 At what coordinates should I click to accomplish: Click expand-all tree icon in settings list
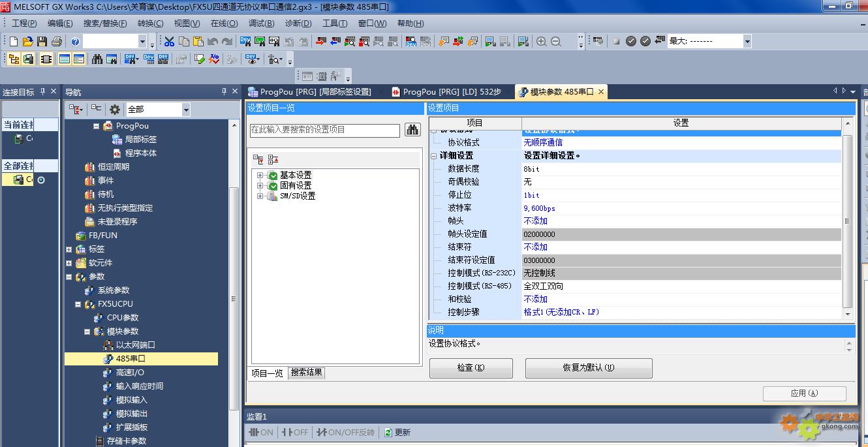258,159
